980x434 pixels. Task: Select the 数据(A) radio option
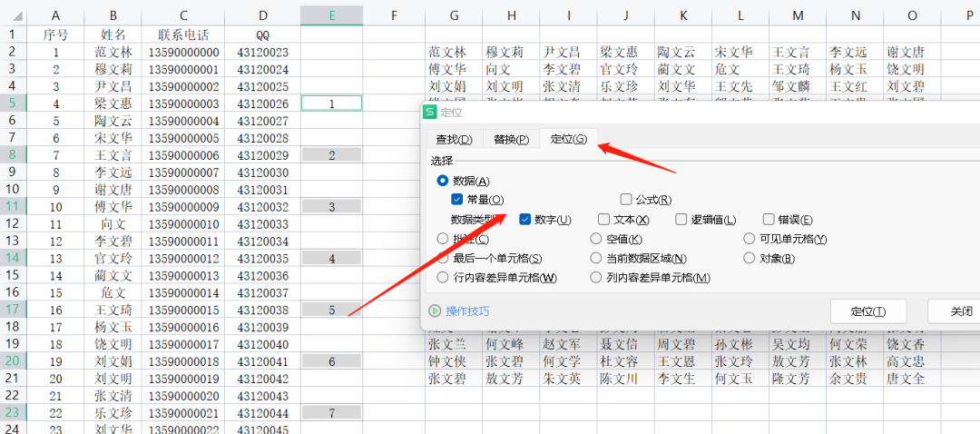pos(443,181)
